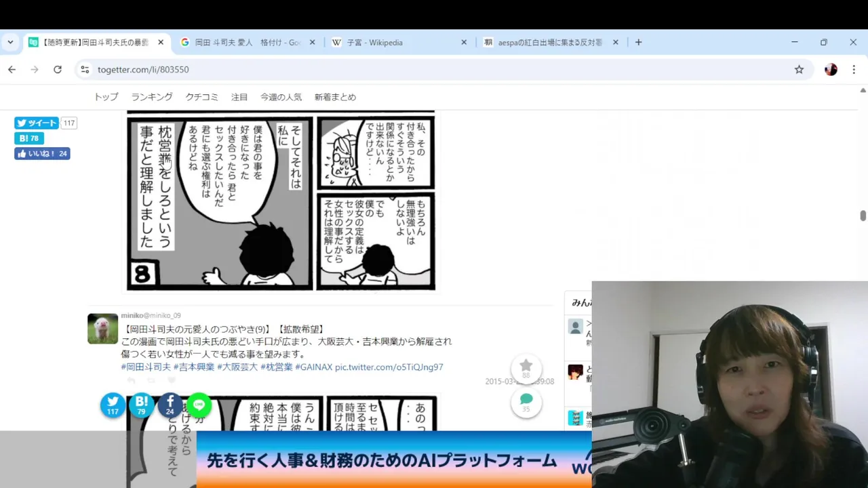Go back to the previous page

tap(12, 69)
